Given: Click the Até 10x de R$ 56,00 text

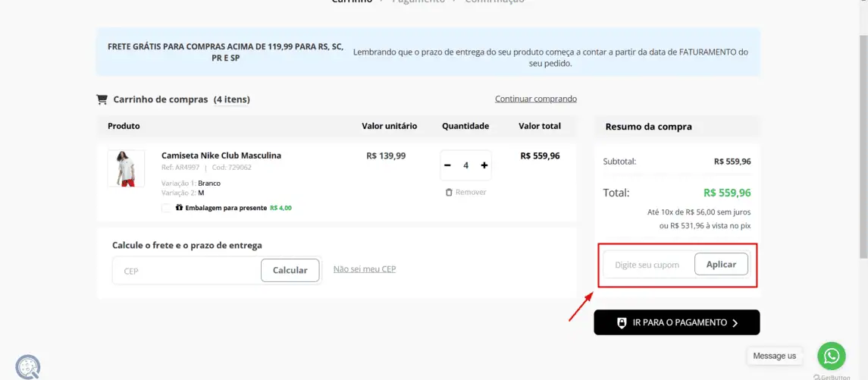Looking at the screenshot, I should pos(699,212).
